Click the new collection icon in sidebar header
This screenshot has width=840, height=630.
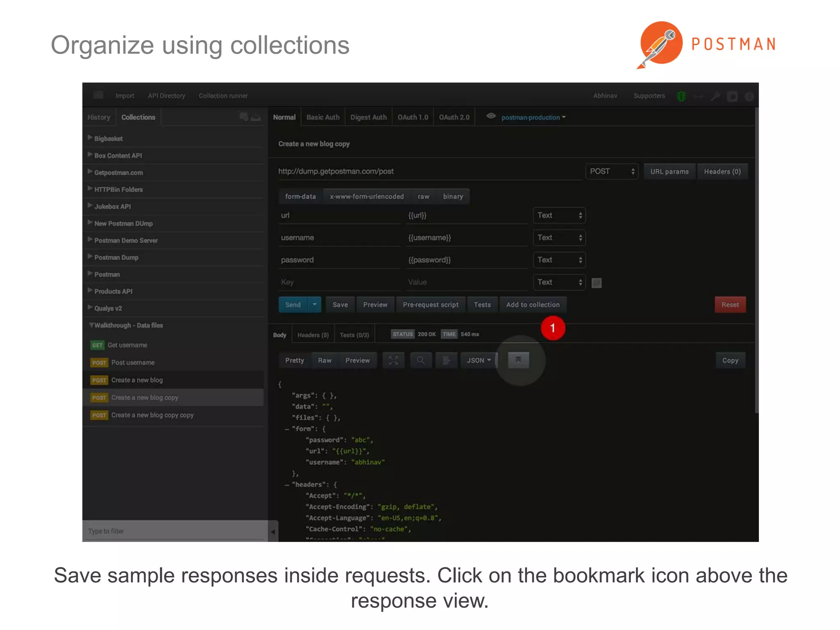coord(244,117)
